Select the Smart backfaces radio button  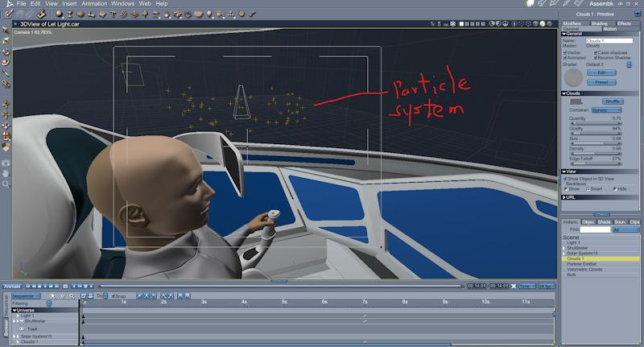[x=588, y=189]
